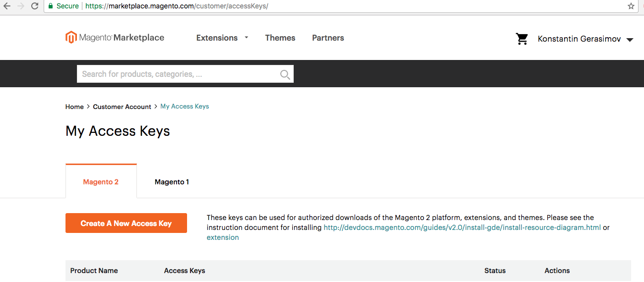The image size is (644, 282).
Task: Open the devdocs install guide link
Action: coord(462,227)
